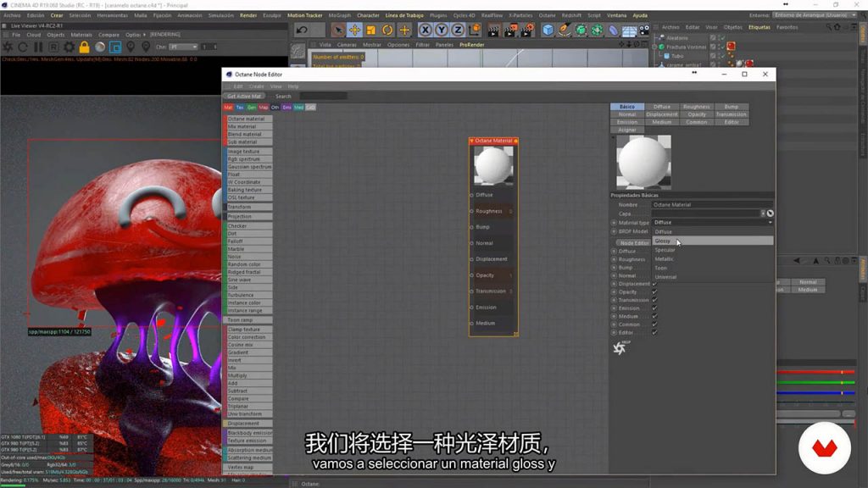
Task: Open Live Viewer Objects menu
Action: (x=55, y=34)
